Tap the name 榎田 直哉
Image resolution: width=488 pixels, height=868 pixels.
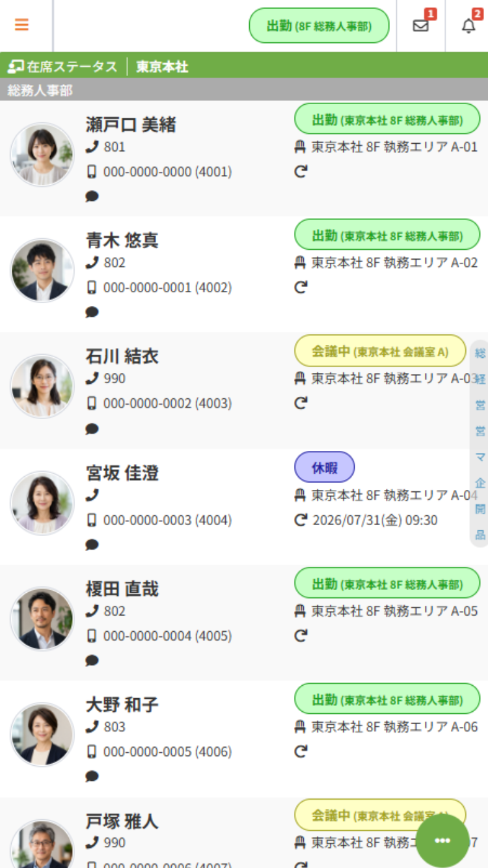[x=122, y=589]
